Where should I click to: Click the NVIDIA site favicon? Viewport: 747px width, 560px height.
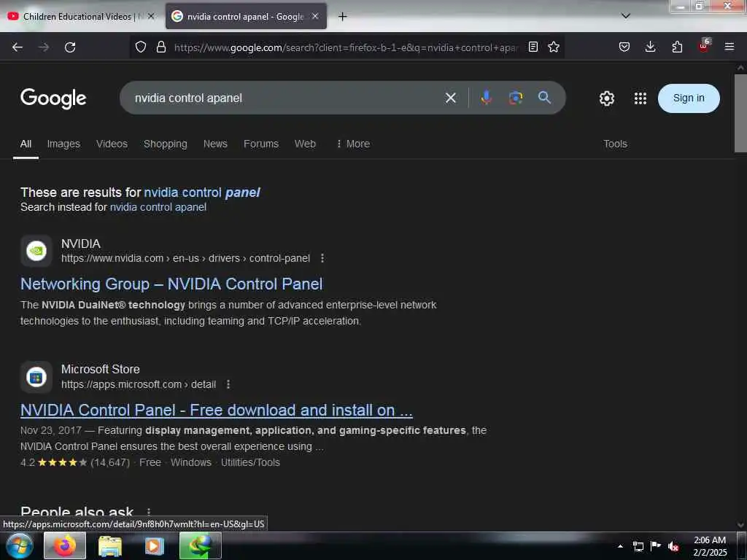(x=36, y=251)
